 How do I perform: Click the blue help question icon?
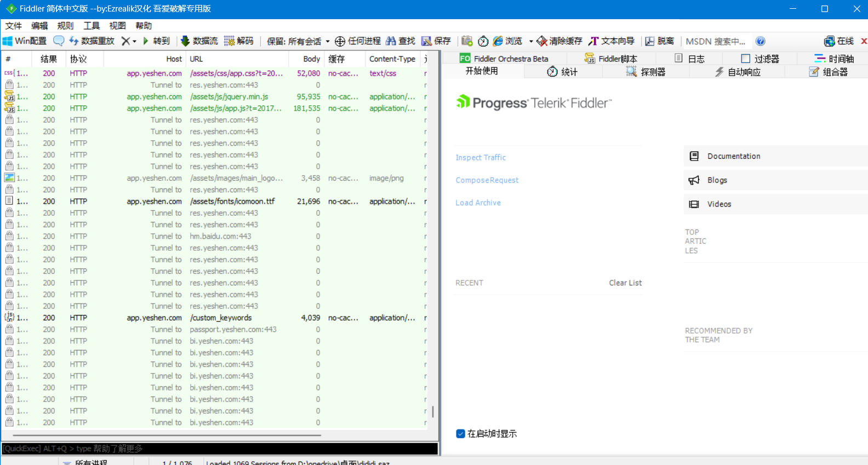(x=760, y=41)
